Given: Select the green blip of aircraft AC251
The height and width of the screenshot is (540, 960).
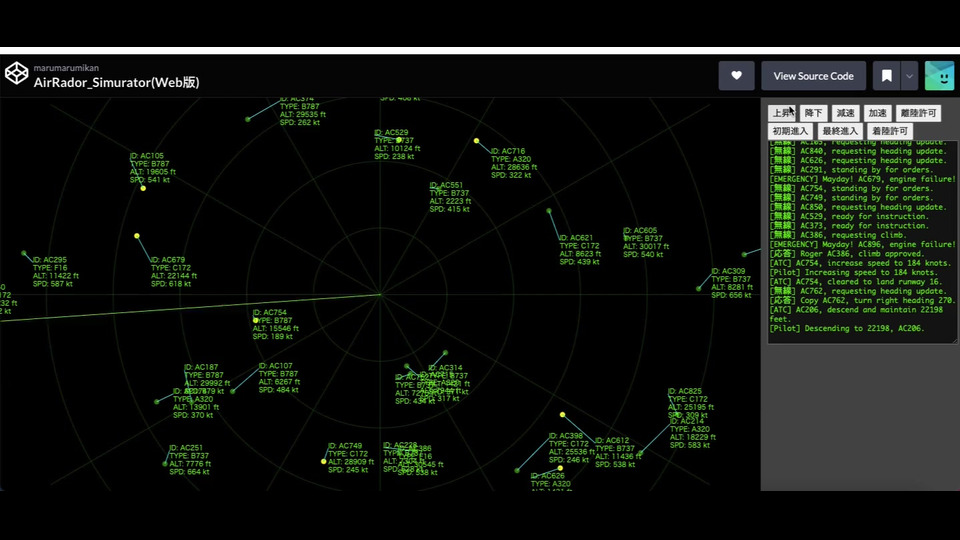Looking at the screenshot, I should (165, 464).
